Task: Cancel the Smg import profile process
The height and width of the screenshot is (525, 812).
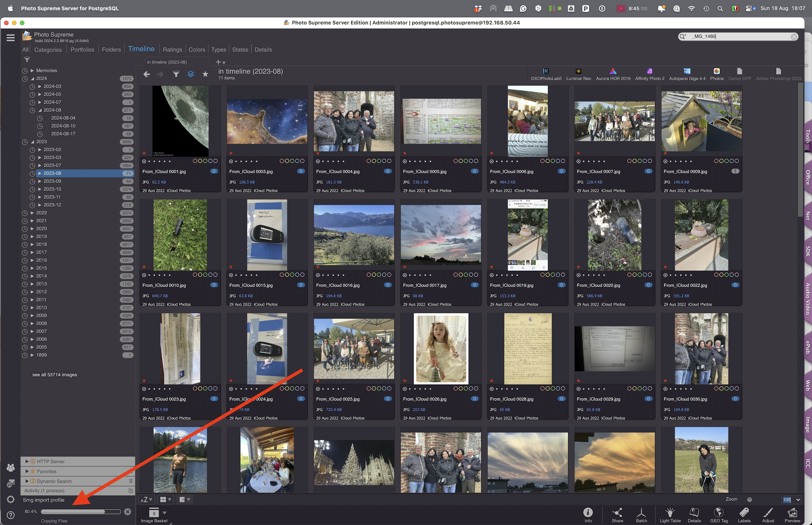Action: 128,512
